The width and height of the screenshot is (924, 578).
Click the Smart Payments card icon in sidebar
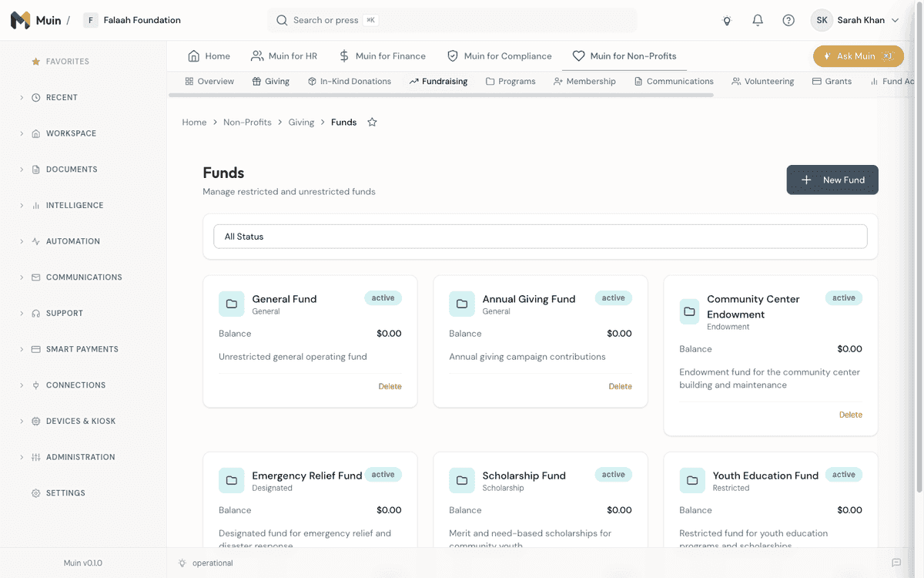point(35,349)
